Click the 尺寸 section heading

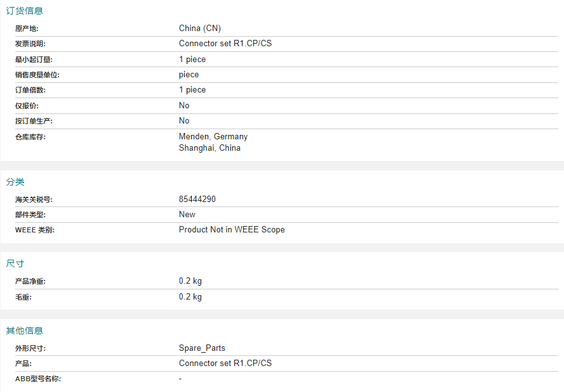coord(15,263)
